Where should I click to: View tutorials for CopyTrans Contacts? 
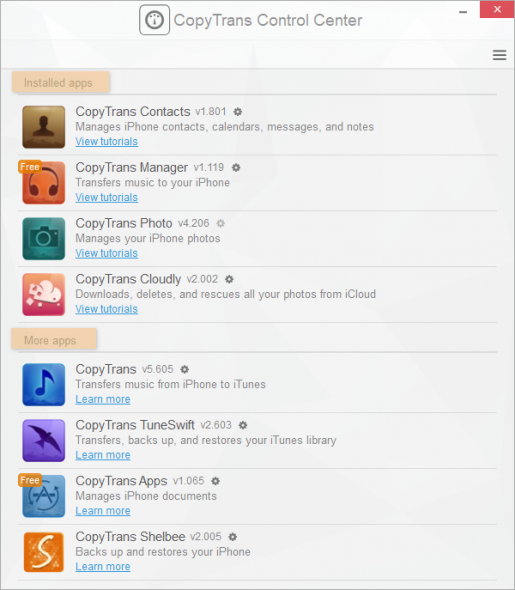coord(106,141)
